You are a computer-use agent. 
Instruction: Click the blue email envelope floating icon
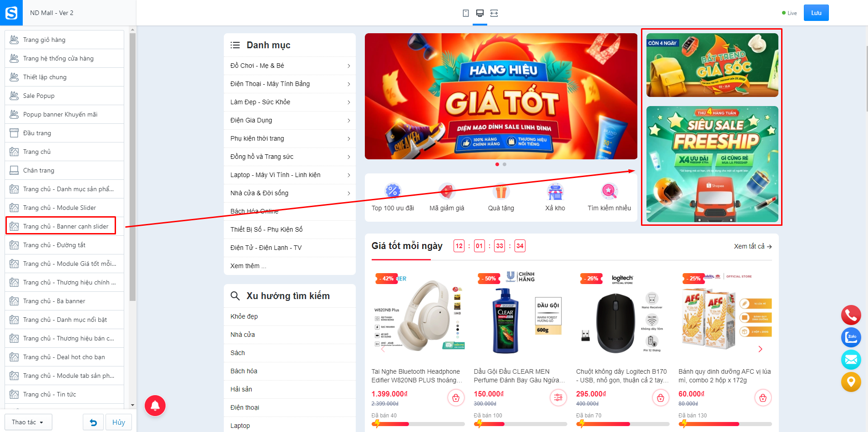pyautogui.click(x=851, y=360)
